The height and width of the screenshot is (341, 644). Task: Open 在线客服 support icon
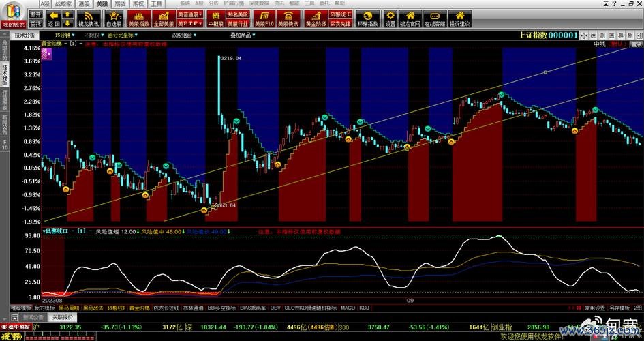(x=435, y=19)
